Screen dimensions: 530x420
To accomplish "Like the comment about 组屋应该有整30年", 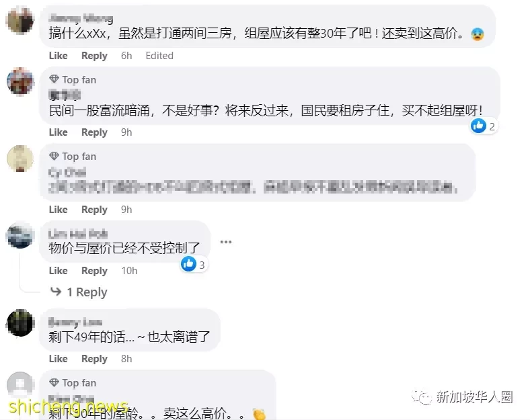I will tap(58, 55).
